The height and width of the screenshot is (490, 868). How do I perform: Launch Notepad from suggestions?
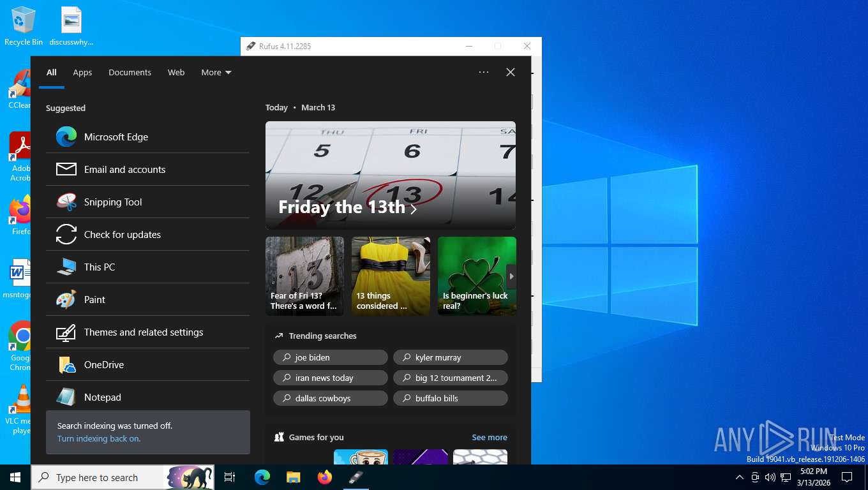pyautogui.click(x=147, y=396)
